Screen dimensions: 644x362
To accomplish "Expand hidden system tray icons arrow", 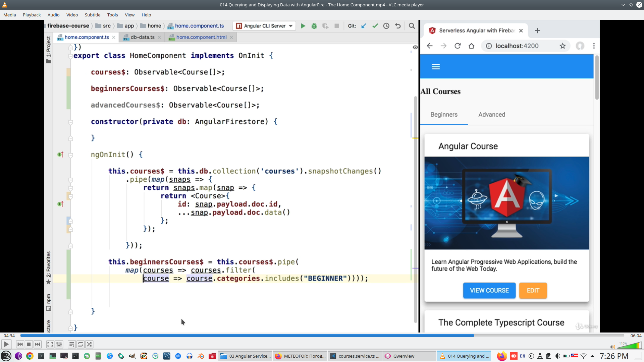I will point(592,356).
